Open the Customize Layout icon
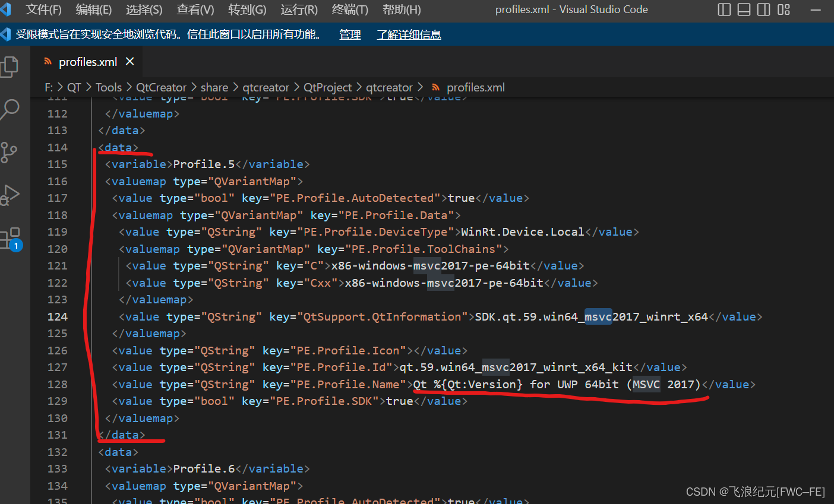834x504 pixels. pos(784,9)
